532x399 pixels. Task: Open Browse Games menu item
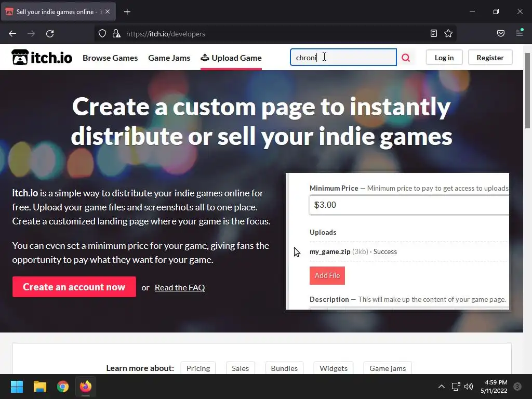click(x=110, y=58)
